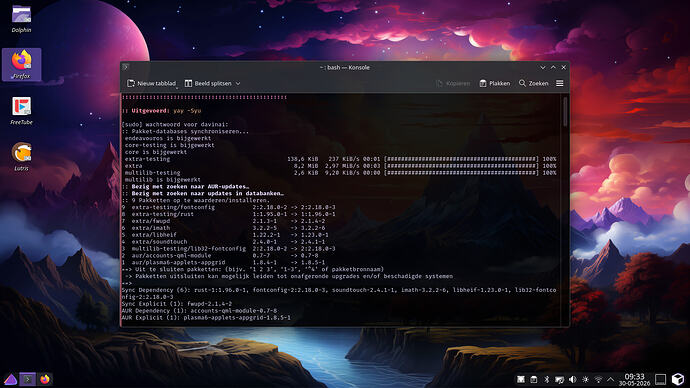Click the Firefox icon in the taskbar
690x388 pixels.
click(x=44, y=379)
